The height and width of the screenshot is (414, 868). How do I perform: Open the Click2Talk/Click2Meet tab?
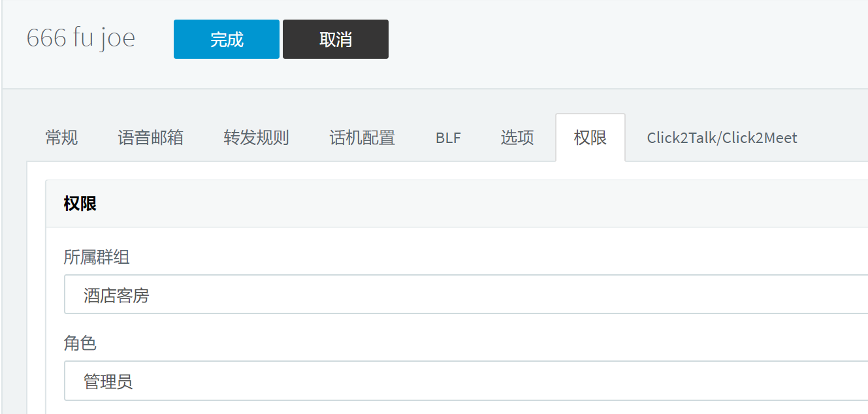[x=722, y=138]
